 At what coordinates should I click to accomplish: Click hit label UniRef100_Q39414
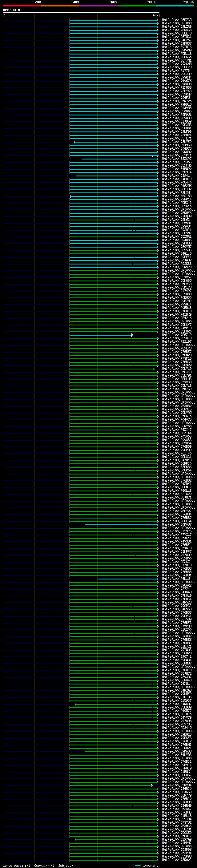tap(176, 176)
